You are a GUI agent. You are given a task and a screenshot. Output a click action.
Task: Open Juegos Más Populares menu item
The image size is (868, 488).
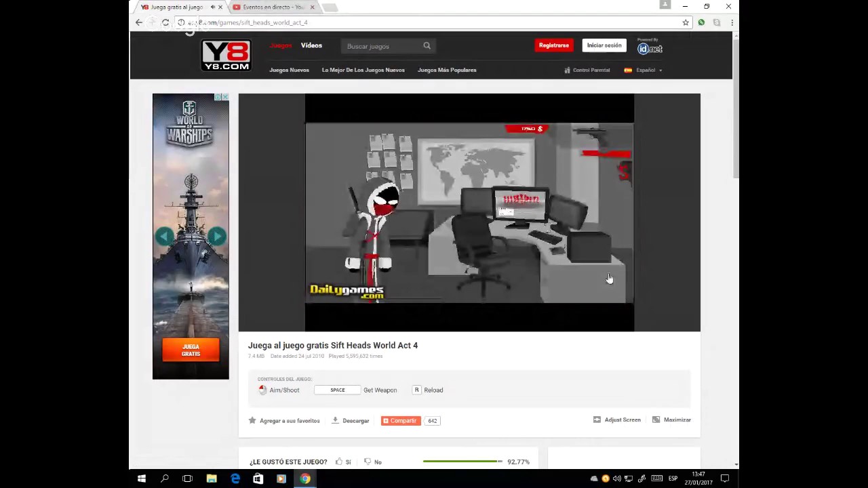447,70
